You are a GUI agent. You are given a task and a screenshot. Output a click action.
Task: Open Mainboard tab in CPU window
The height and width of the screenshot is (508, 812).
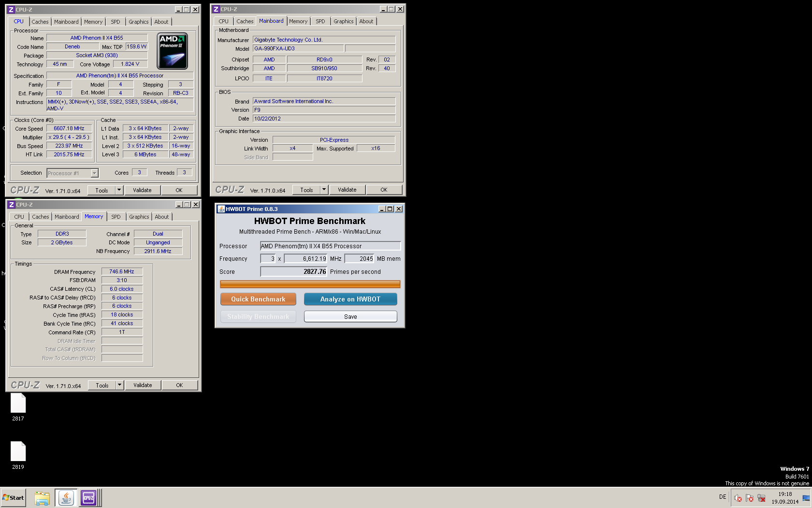(x=66, y=22)
